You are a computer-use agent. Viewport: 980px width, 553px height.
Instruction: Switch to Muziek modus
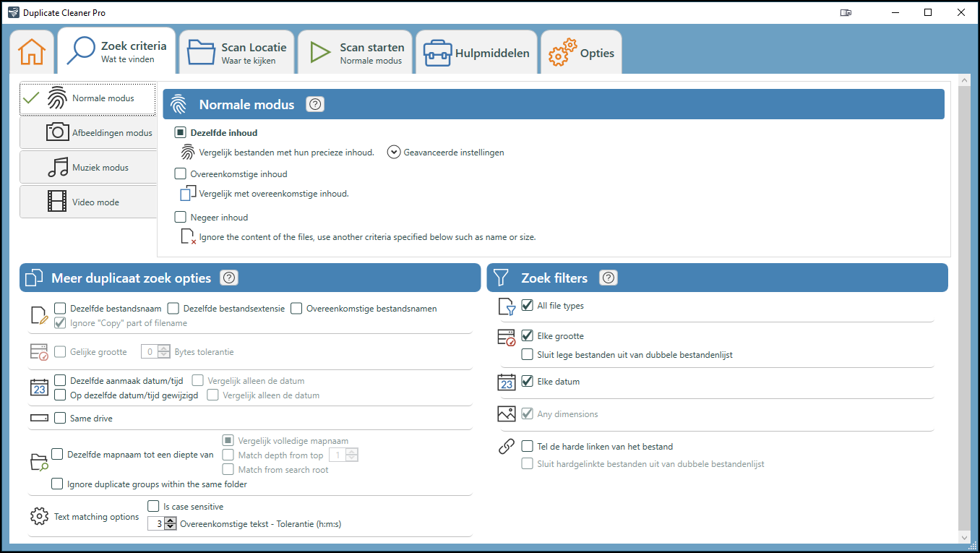coord(87,167)
